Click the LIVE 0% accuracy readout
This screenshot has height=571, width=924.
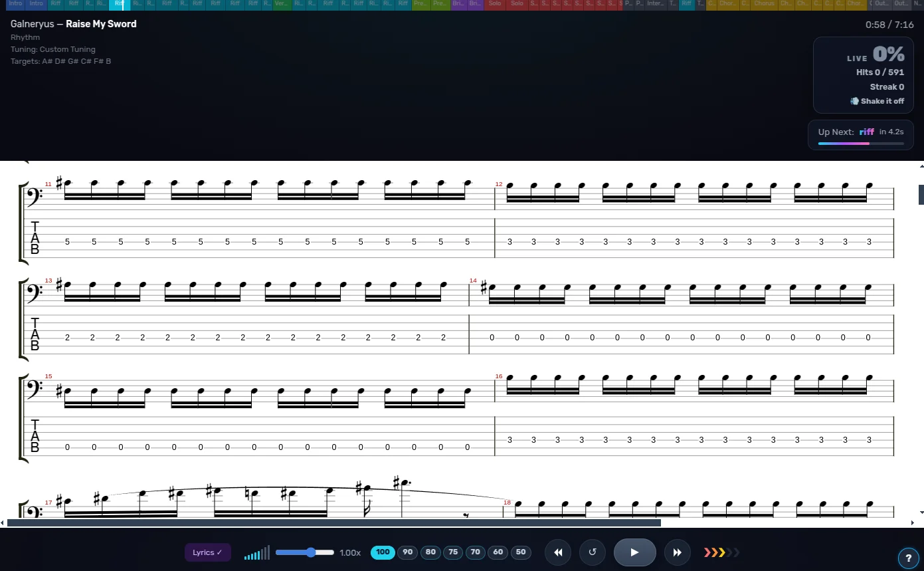(x=876, y=55)
